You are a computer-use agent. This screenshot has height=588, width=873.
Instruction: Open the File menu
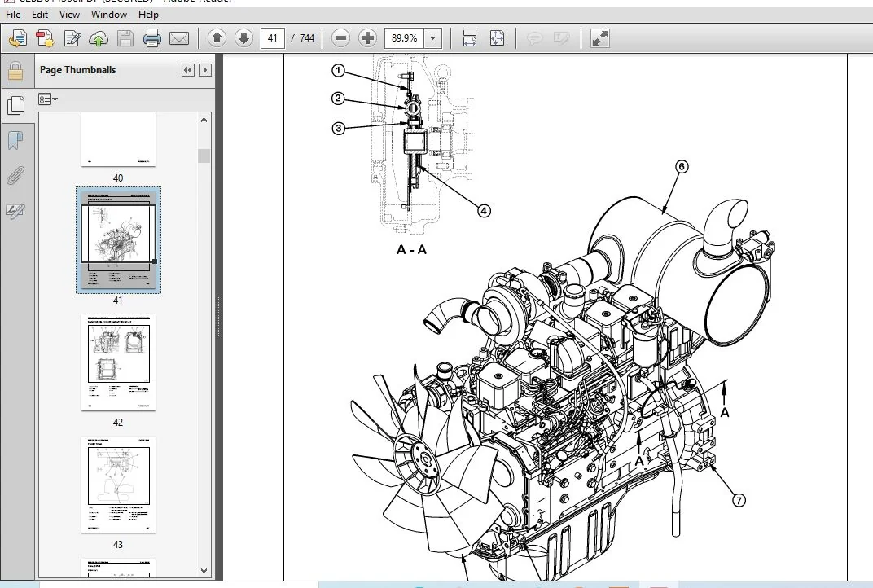(13, 15)
